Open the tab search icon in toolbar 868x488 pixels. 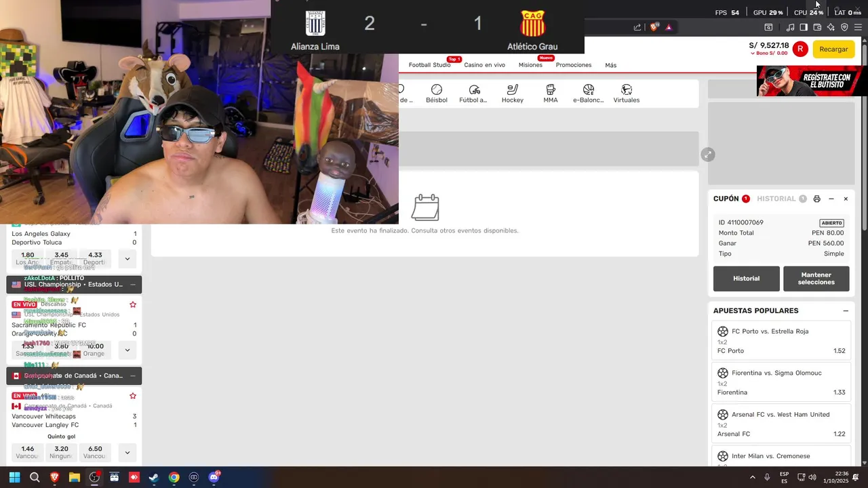[768, 27]
